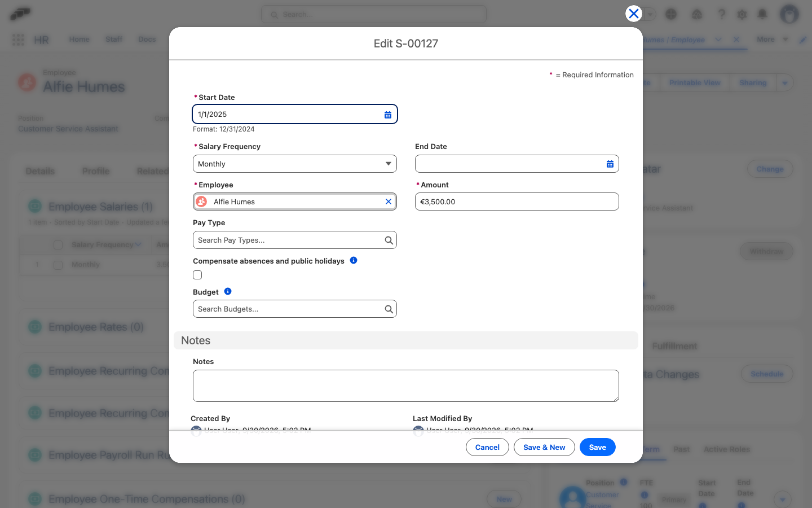Open the Staff navigation tab
Image resolution: width=812 pixels, height=508 pixels.
coord(114,40)
